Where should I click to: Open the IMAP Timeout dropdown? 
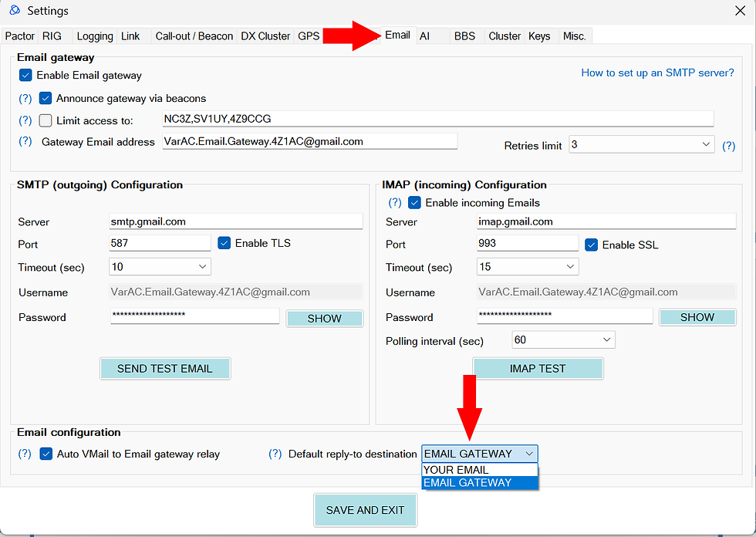click(x=528, y=267)
